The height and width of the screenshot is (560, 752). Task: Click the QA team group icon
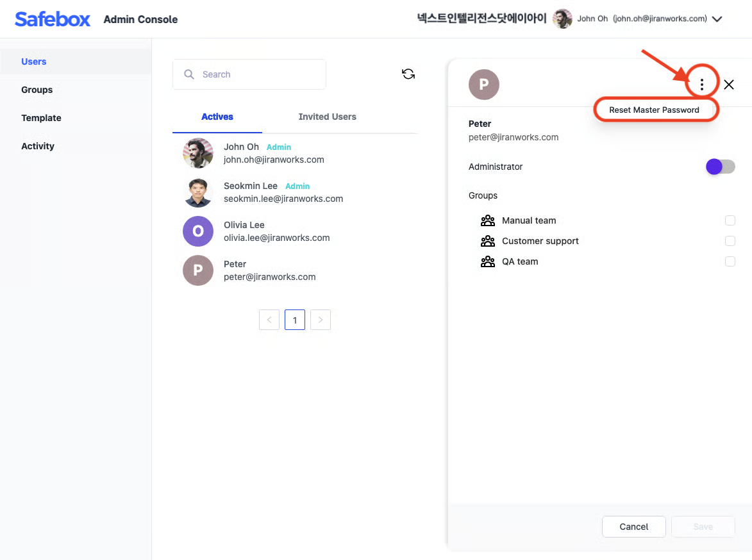click(x=488, y=261)
